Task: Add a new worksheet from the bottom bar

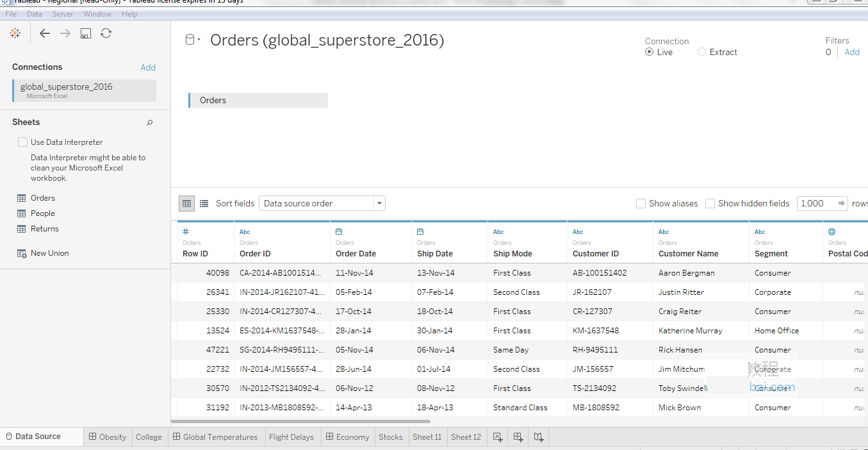Action: click(498, 437)
